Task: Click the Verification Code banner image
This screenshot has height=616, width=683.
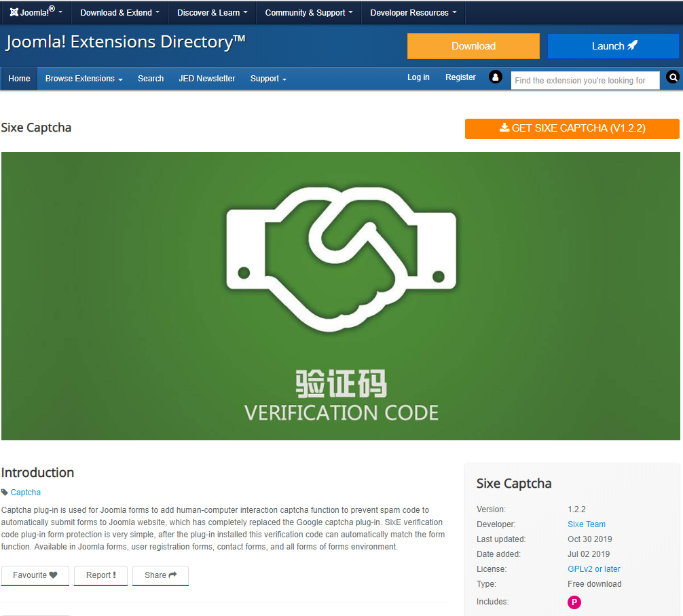Action: 341,296
